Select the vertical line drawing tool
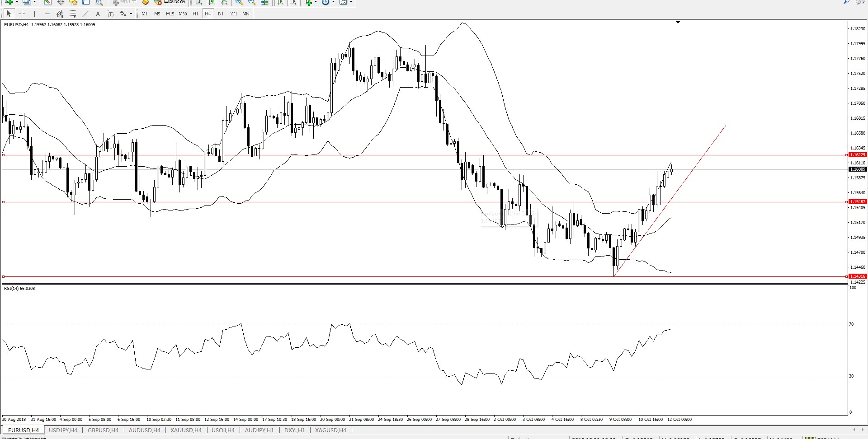This screenshot has height=439, width=868. (34, 14)
